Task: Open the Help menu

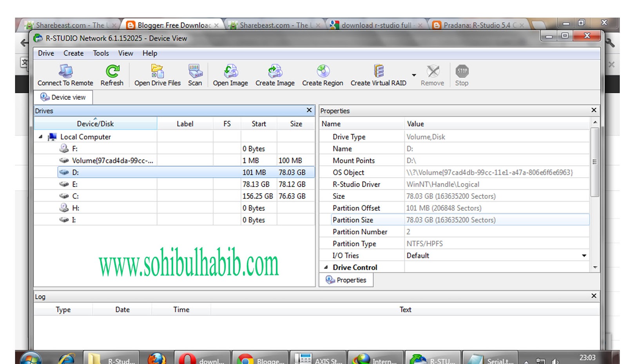Action: pyautogui.click(x=150, y=53)
